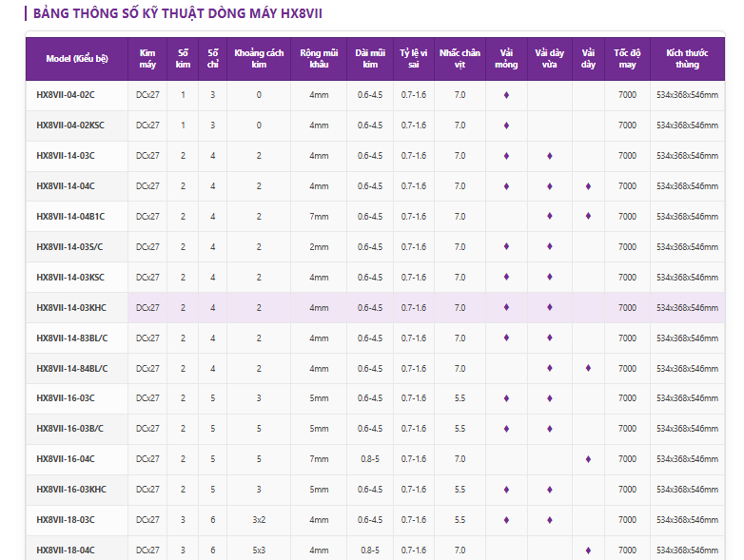Select model name HX8VII-14-04B1C
Viewport: 744px width, 560px height.
point(70,216)
